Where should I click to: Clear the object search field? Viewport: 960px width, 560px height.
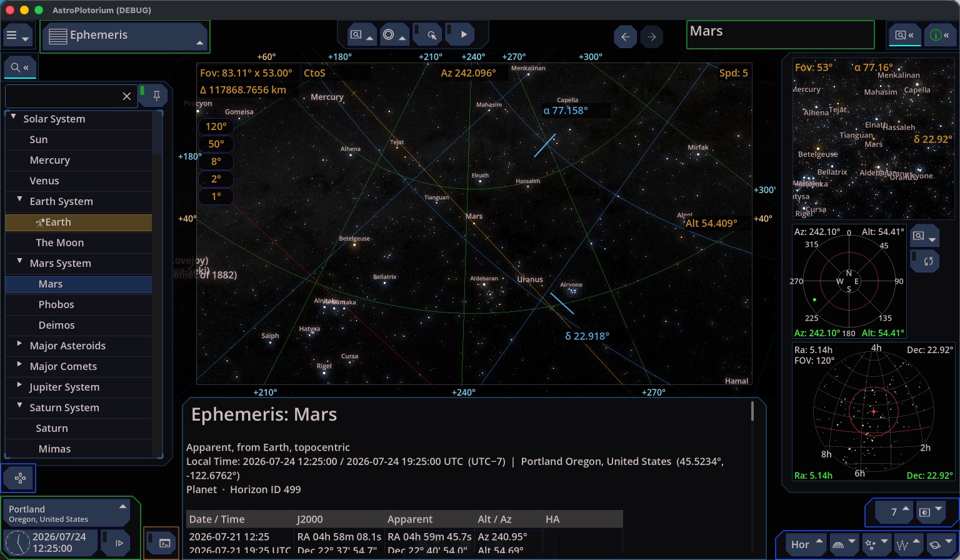[x=126, y=96]
